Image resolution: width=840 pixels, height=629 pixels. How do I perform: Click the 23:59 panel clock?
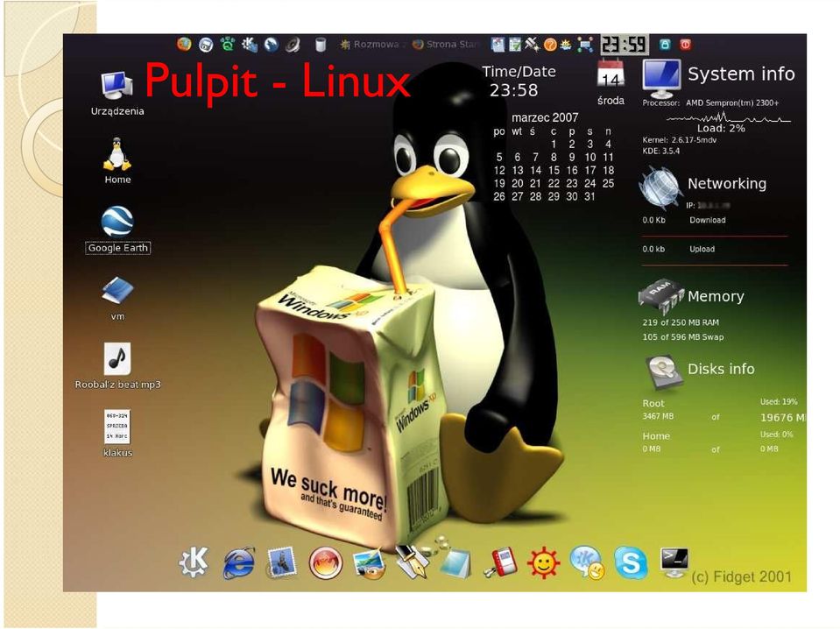[x=625, y=45]
